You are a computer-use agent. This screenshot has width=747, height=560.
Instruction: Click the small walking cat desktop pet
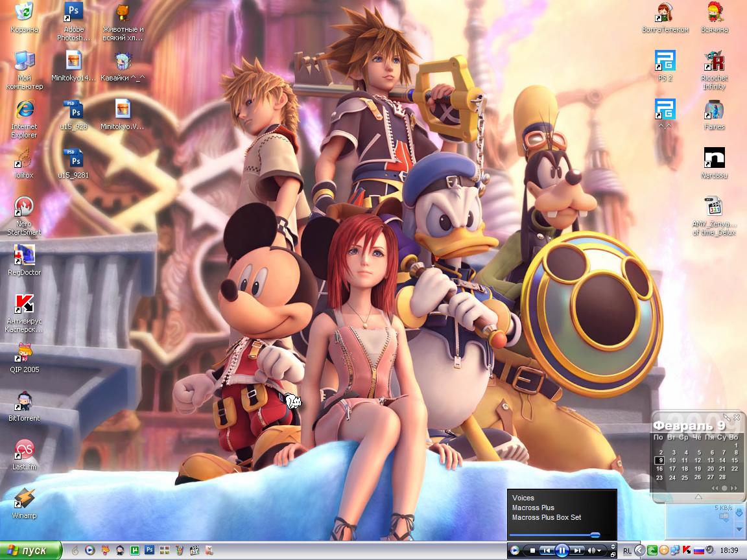tap(293, 401)
